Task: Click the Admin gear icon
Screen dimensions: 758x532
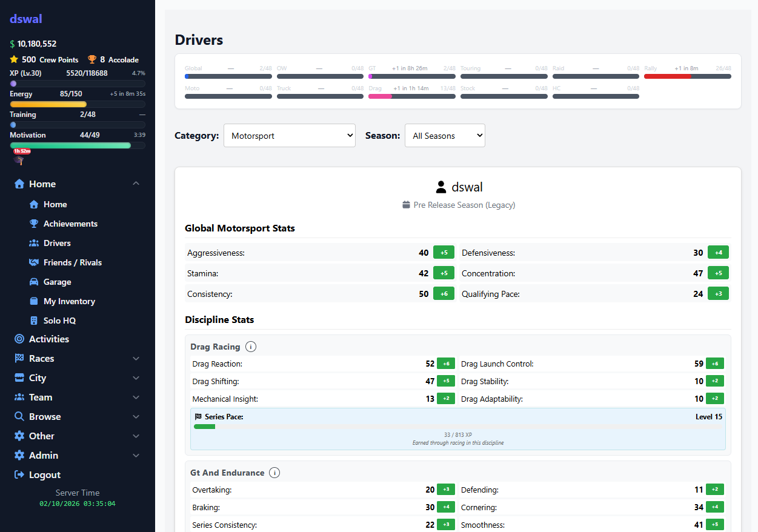Action: click(x=19, y=456)
